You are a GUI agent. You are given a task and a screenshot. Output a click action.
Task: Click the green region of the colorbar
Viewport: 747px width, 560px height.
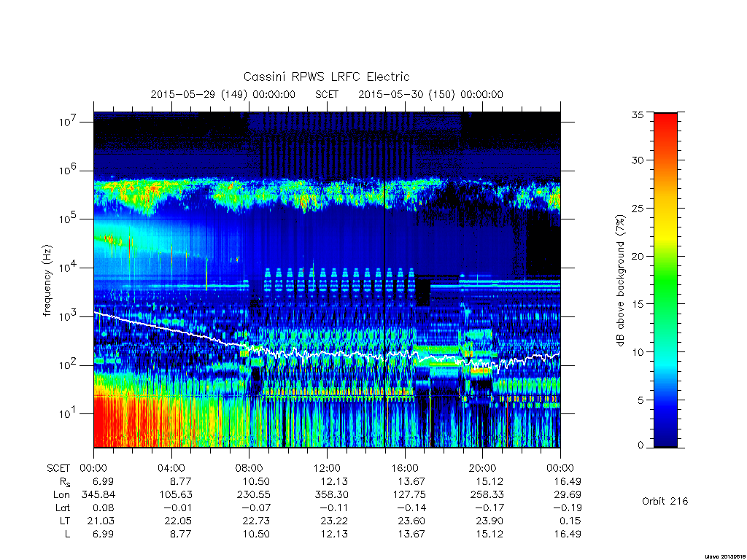coord(665,286)
